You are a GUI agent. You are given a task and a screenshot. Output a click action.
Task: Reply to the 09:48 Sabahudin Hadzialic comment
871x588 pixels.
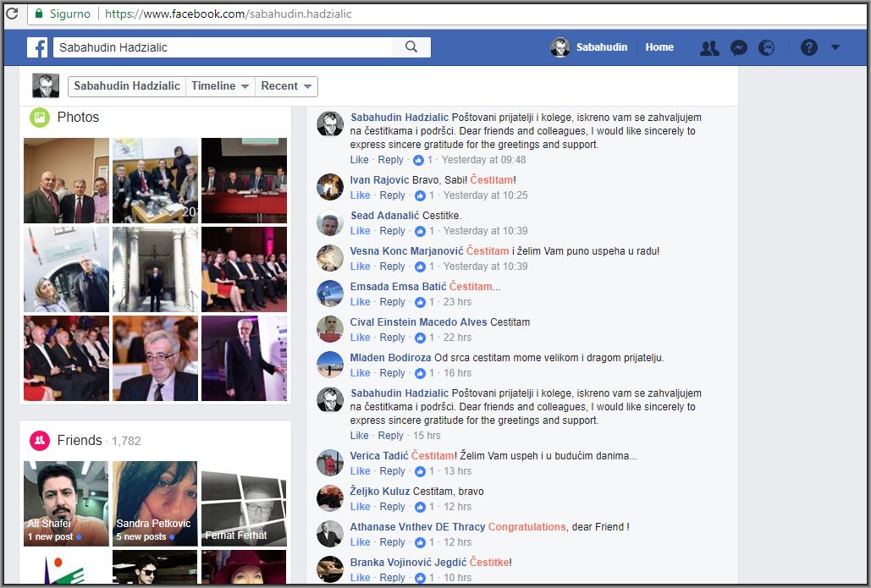(390, 160)
